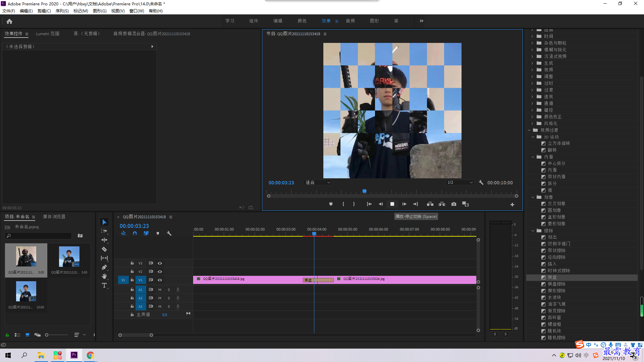Open Program monitor button editor plus

512,204
